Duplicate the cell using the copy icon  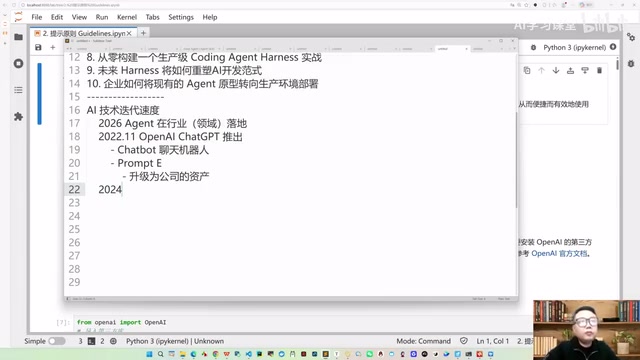pyautogui.click(x=527, y=71)
